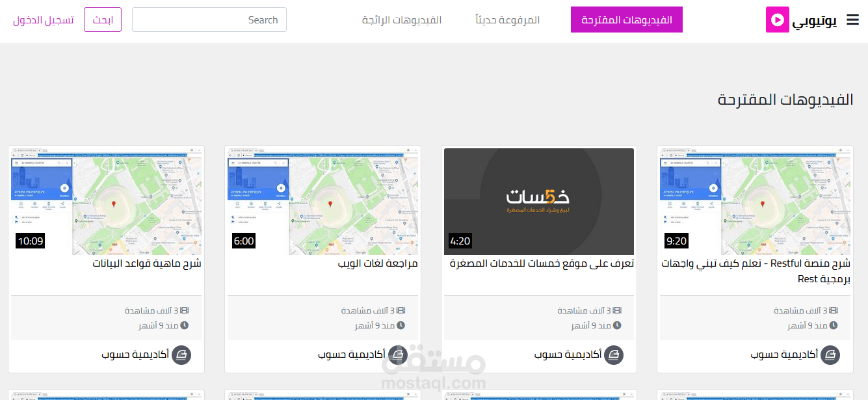
Task: Click clock icon on خمسات card
Action: [x=617, y=325]
